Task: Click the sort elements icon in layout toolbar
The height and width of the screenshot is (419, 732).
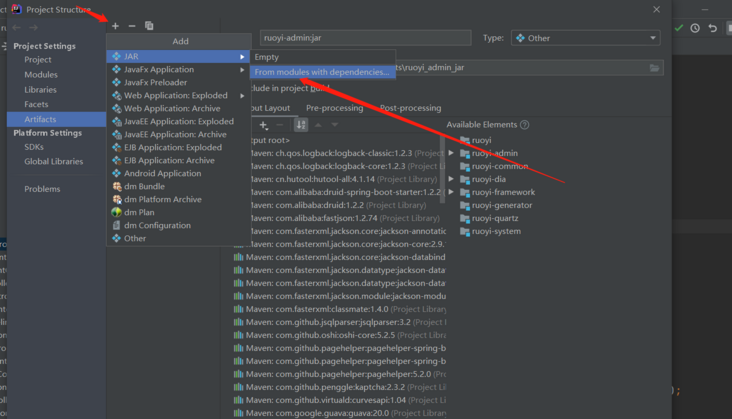Action: (301, 125)
